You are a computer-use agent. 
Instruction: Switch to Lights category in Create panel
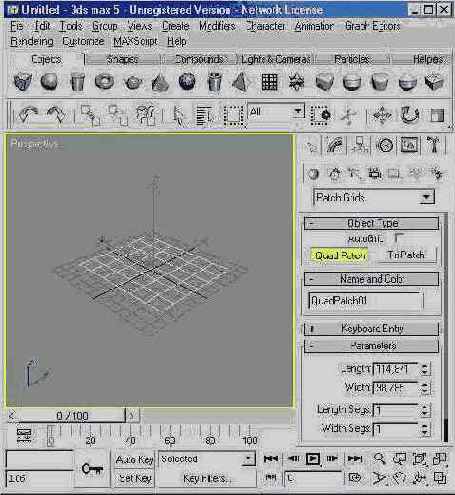(354, 173)
